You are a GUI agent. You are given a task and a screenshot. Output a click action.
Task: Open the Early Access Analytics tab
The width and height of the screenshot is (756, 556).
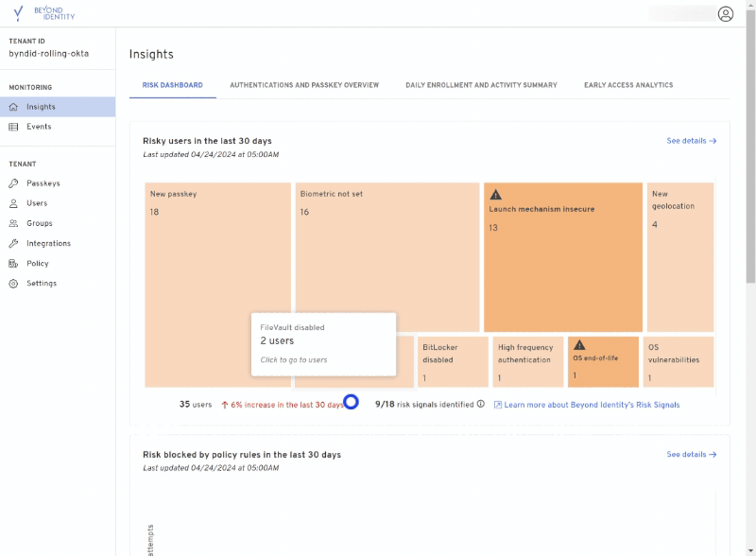(x=629, y=84)
